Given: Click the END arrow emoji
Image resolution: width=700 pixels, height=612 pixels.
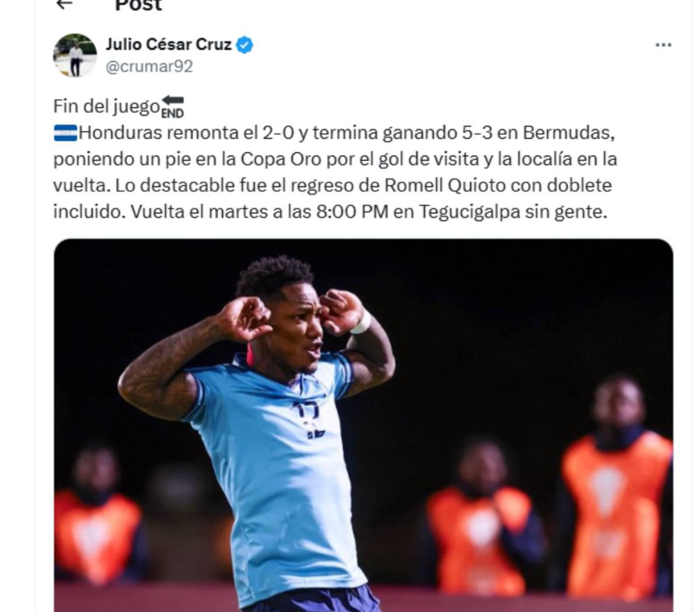Looking at the screenshot, I should (x=172, y=107).
